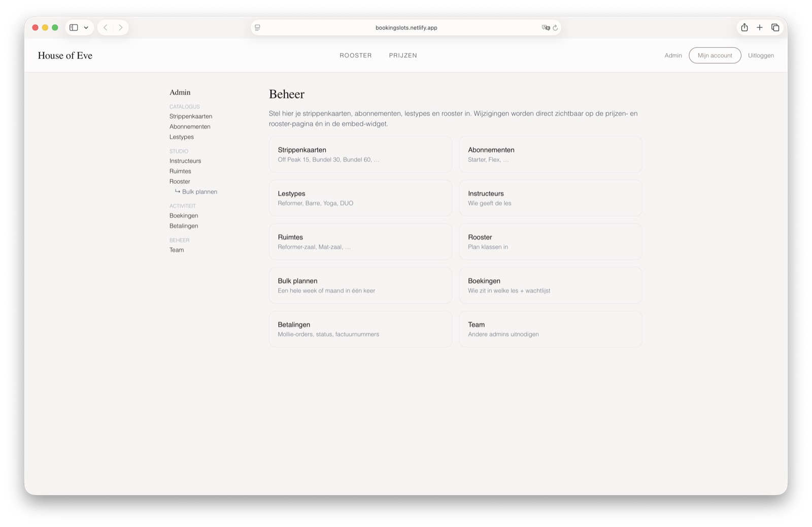Open the Rooster card 'Plan klassen in'
The width and height of the screenshot is (812, 527).
[x=551, y=242]
